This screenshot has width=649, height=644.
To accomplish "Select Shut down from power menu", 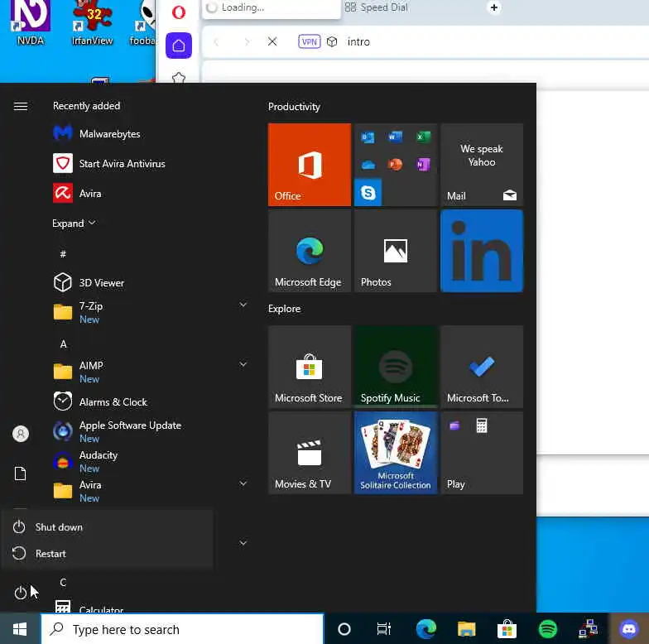I will coord(107,526).
